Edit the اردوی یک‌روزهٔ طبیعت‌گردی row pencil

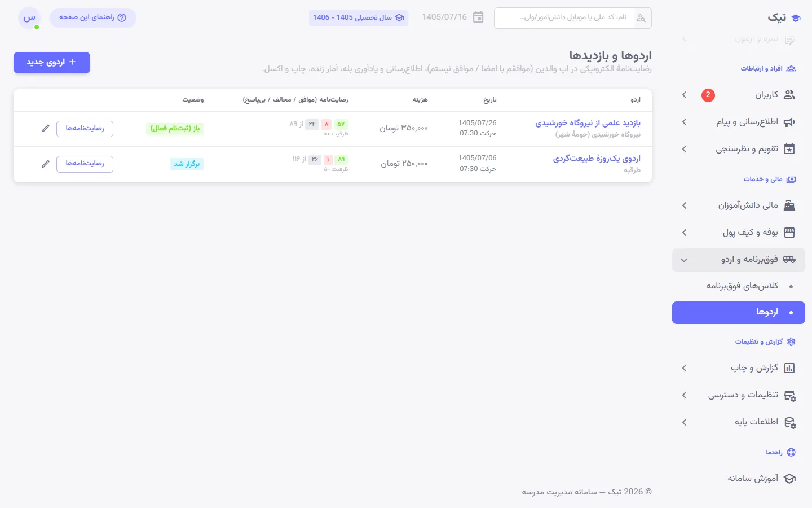point(46,164)
